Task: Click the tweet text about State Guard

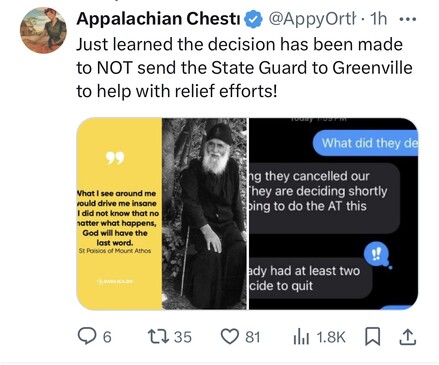Action: tap(244, 68)
